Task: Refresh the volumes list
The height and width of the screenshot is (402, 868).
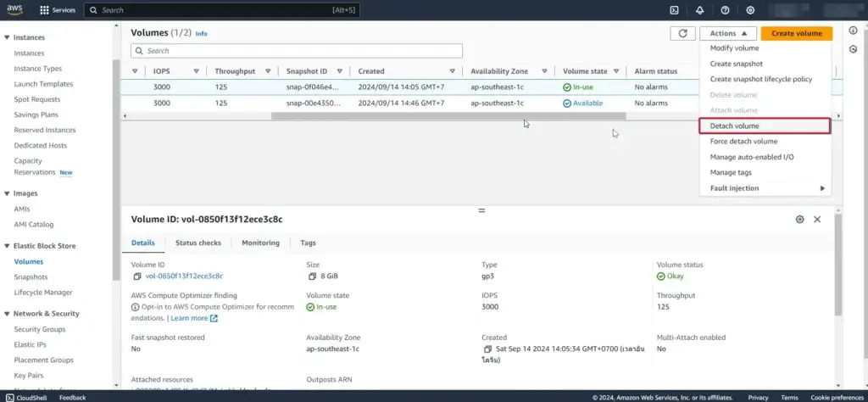Action: click(682, 33)
